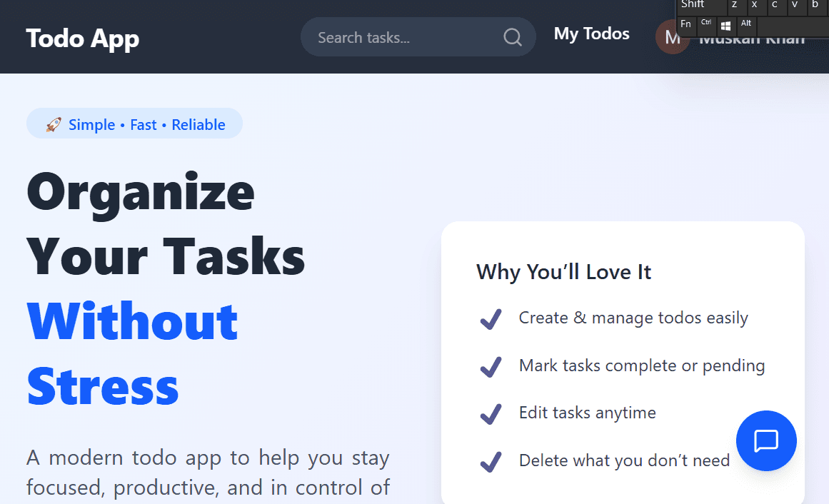Click the Edit tasks anytime text
The image size is (829, 504).
click(588, 413)
